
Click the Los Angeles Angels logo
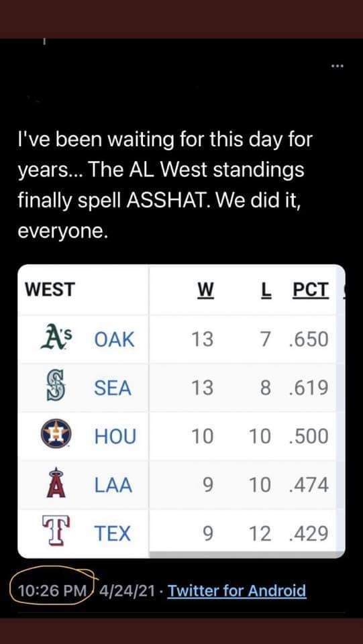(x=56, y=484)
